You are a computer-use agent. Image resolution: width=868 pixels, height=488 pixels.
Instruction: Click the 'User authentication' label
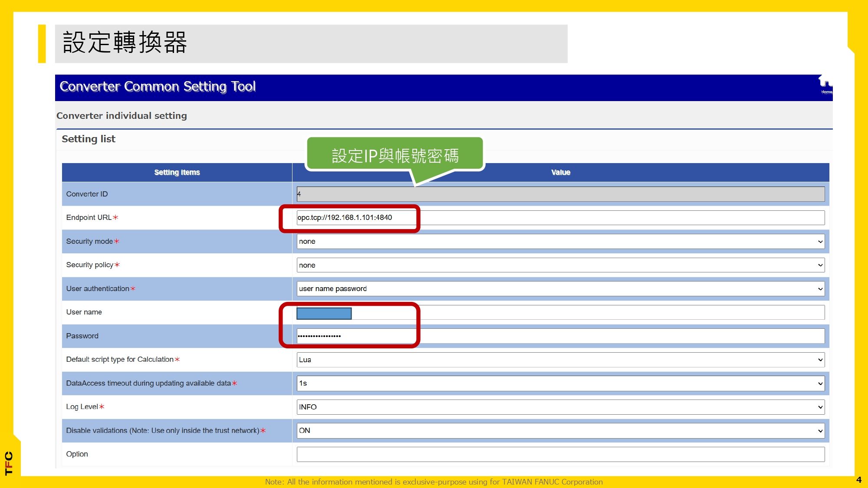pyautogui.click(x=98, y=289)
